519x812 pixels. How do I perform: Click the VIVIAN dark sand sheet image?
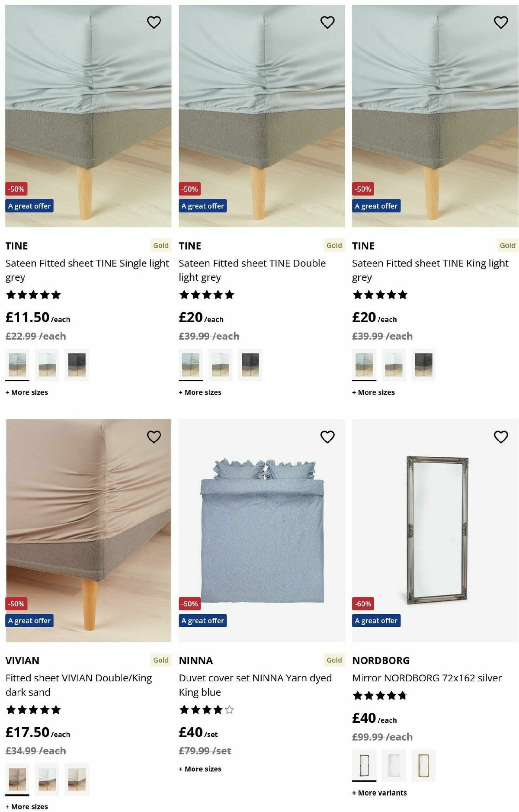coord(88,530)
